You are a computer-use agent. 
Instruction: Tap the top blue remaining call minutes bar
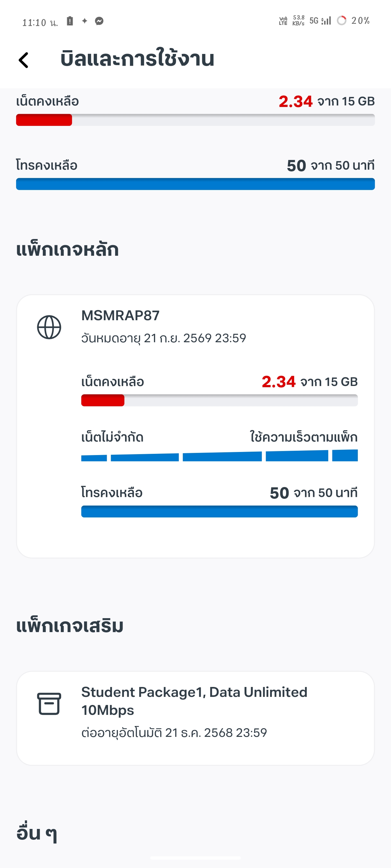point(195,184)
